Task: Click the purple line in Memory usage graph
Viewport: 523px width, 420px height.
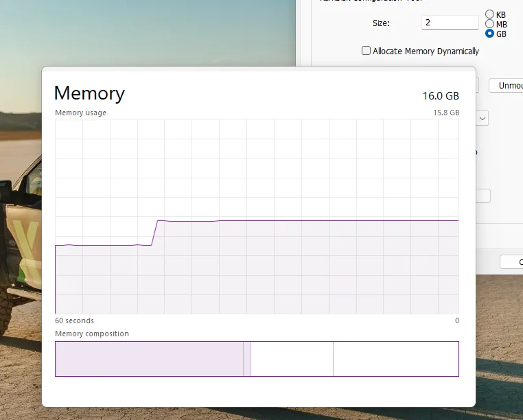Action: point(309,220)
